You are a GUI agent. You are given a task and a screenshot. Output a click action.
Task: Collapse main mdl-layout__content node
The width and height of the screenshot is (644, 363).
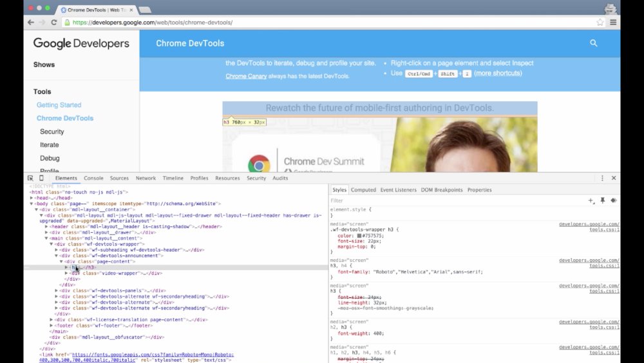click(46, 238)
